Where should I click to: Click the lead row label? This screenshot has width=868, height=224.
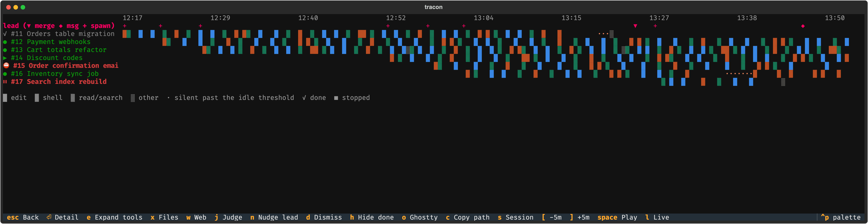(x=59, y=26)
